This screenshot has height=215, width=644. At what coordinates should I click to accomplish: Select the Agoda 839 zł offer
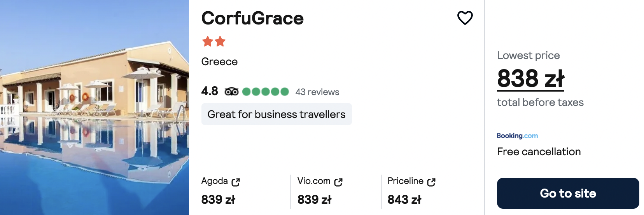220,191
